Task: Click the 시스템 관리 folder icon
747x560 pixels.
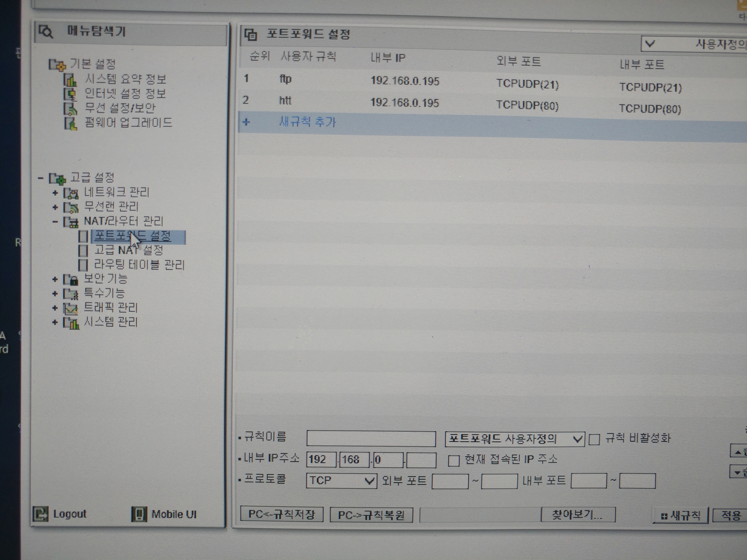Action: coord(71,323)
